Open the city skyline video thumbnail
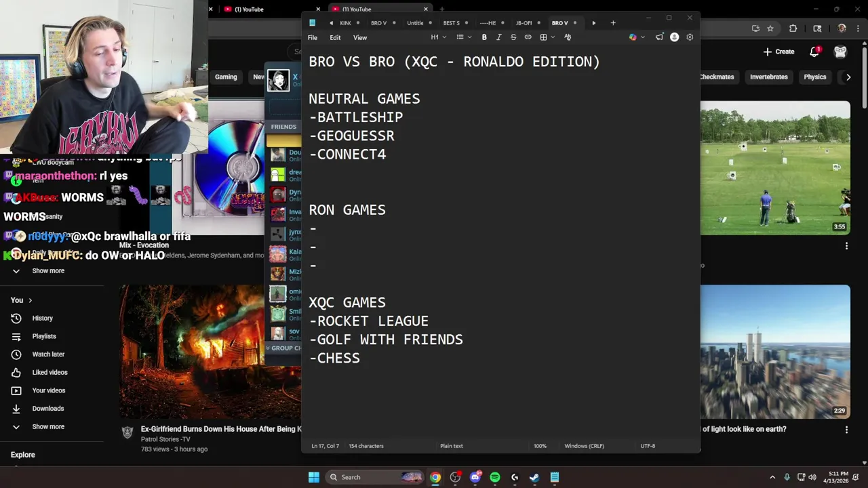 tap(775, 352)
